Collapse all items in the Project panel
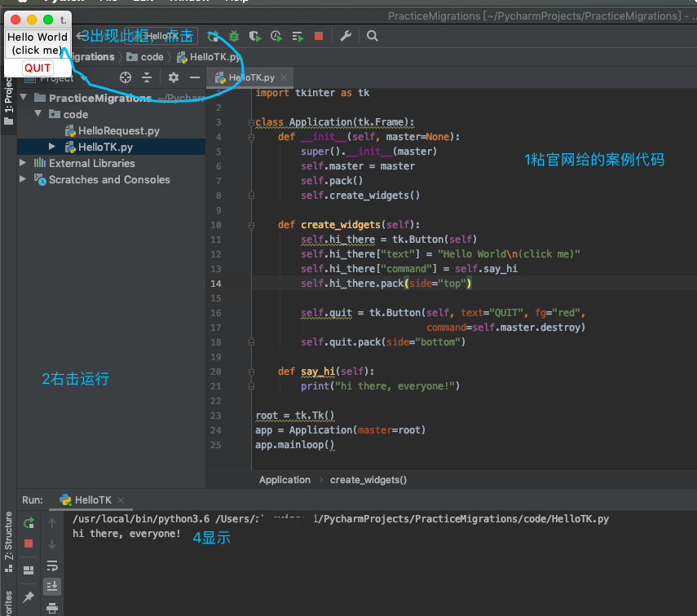Screen dimensions: 697x616 pos(147,77)
